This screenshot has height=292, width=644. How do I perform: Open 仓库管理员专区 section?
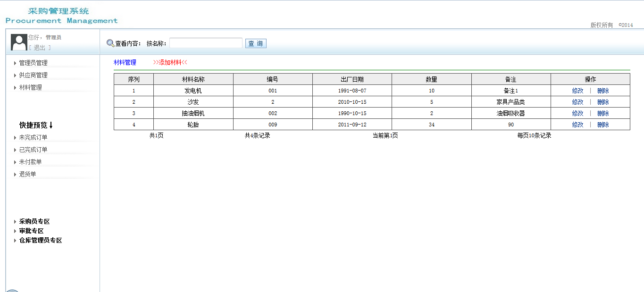(x=41, y=241)
